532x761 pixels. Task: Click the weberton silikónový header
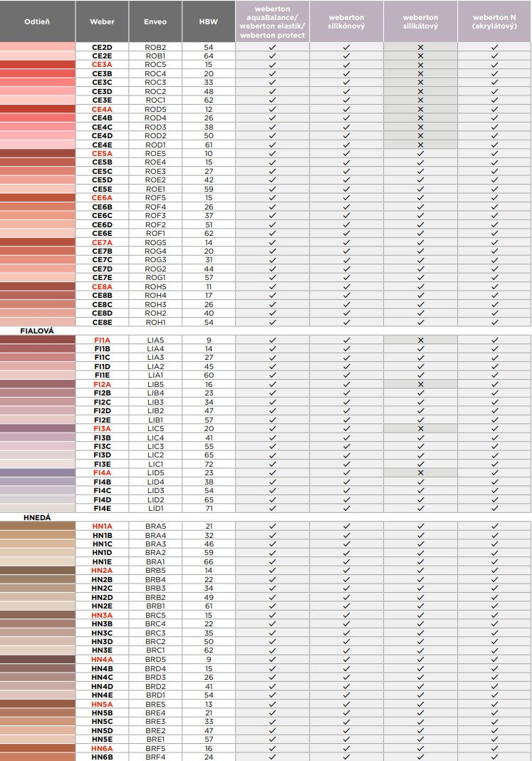pos(346,21)
